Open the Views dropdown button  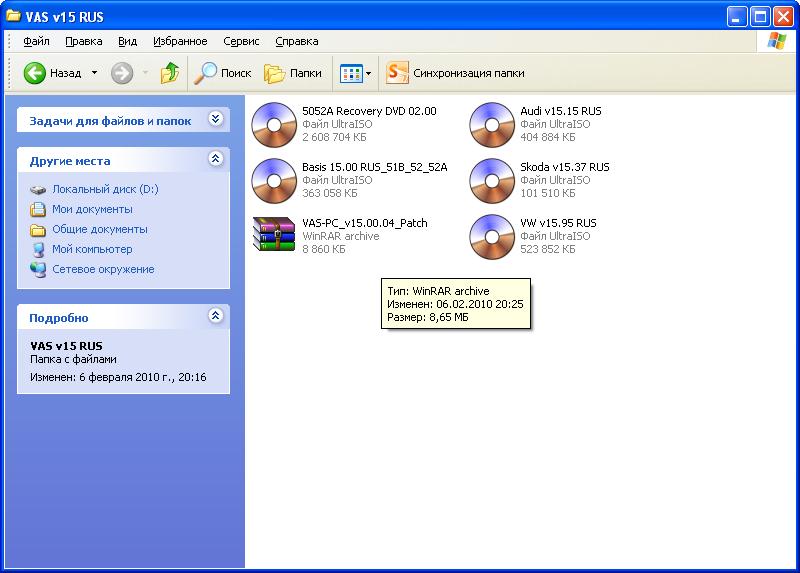pos(355,73)
